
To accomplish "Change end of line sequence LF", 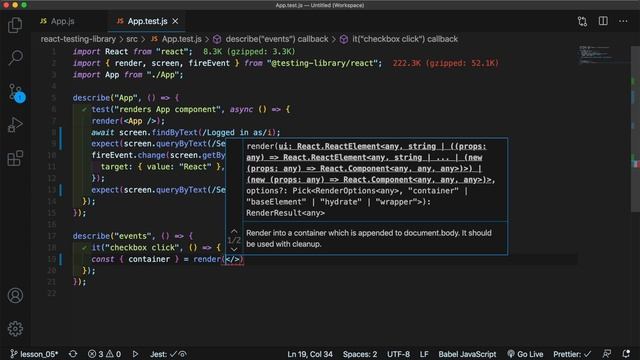I will tap(424, 354).
